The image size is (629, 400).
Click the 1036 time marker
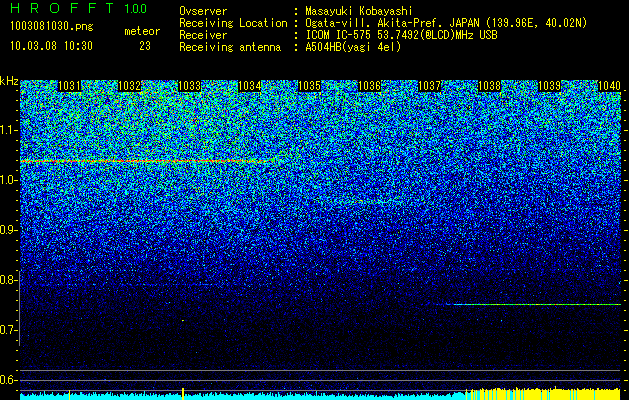click(x=369, y=86)
